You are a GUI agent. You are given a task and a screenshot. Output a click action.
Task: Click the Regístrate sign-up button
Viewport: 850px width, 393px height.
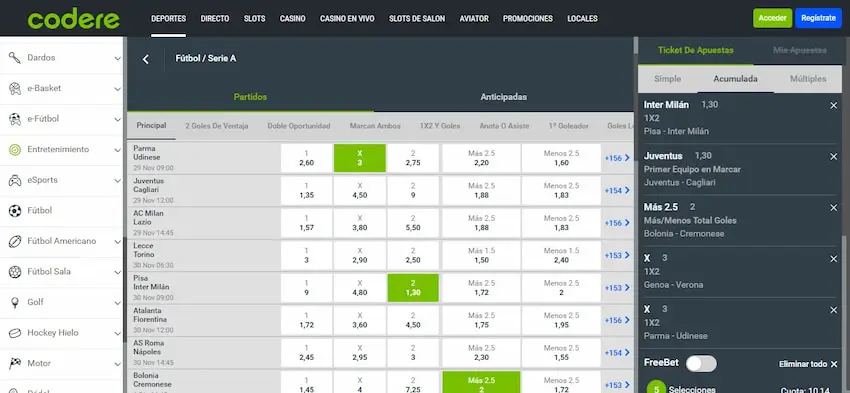click(x=818, y=18)
